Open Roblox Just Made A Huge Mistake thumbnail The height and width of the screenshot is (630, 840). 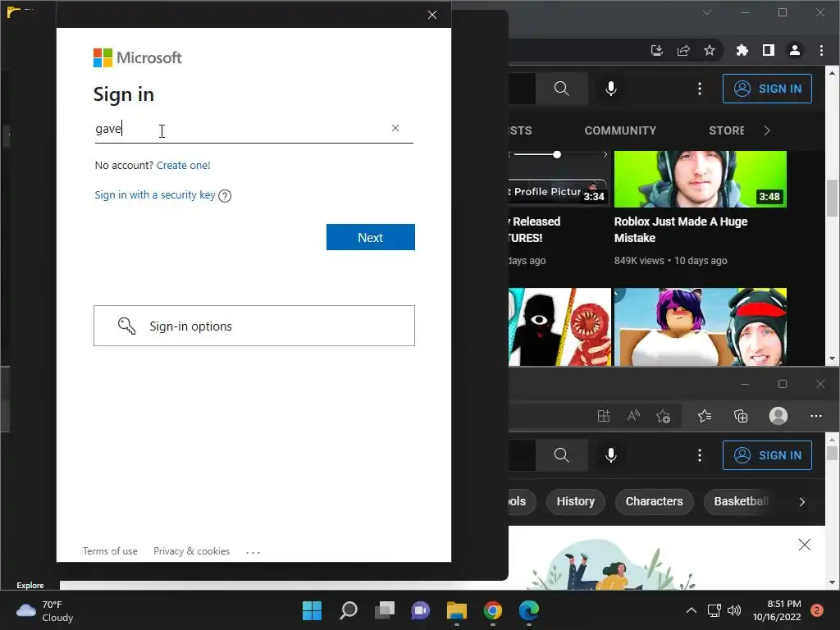pyautogui.click(x=701, y=179)
